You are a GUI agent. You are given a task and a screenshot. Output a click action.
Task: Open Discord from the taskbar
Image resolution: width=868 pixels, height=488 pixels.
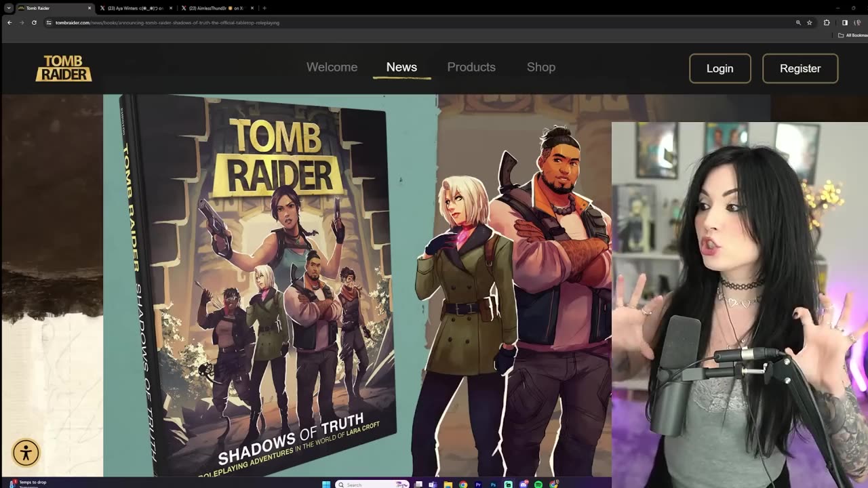point(524,485)
